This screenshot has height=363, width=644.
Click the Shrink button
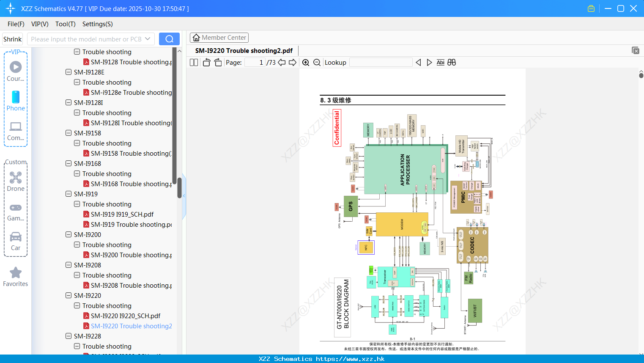13,39
